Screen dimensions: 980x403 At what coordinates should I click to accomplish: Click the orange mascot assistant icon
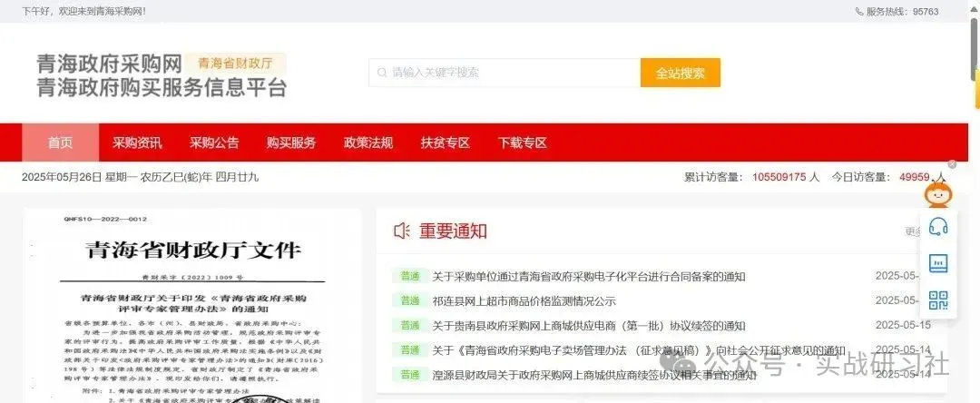tap(936, 192)
